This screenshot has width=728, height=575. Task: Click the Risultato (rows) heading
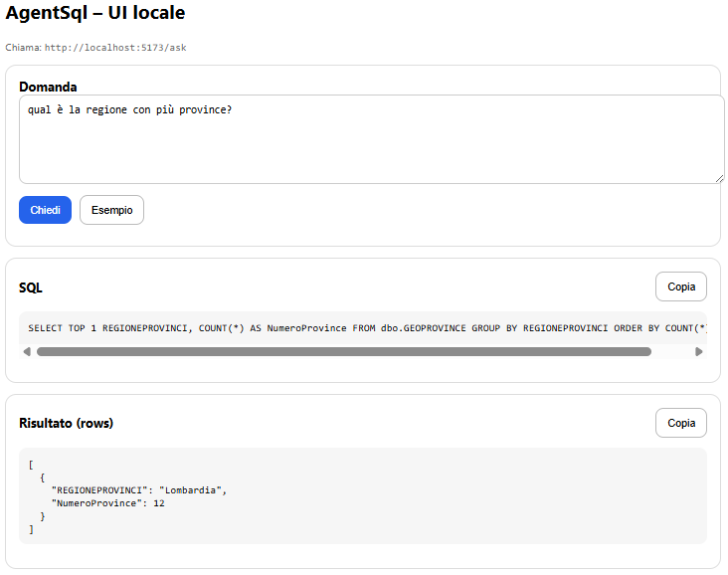coord(67,424)
